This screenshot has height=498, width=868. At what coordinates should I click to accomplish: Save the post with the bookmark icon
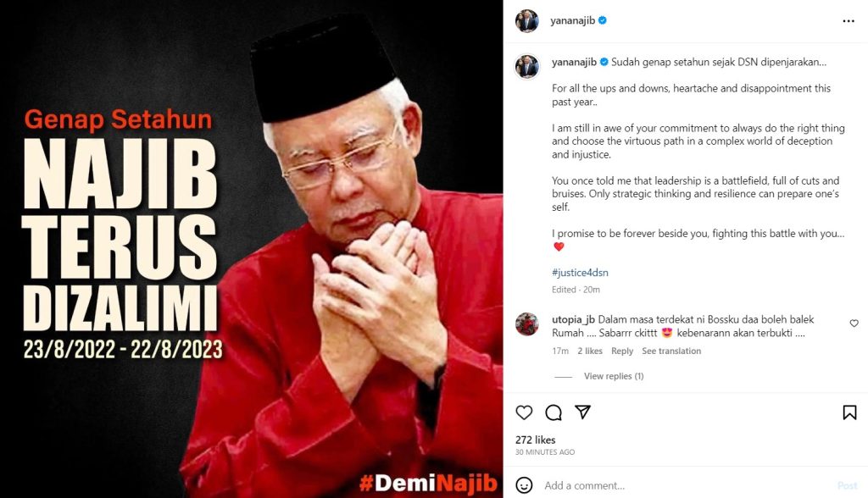pos(849,412)
